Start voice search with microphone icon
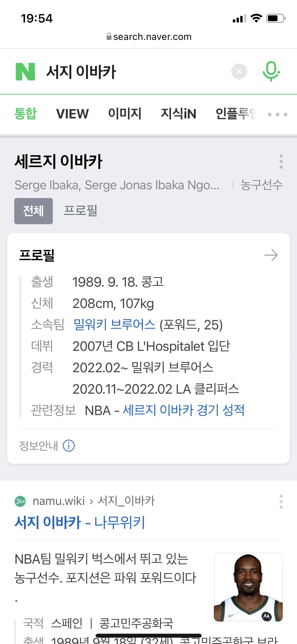This screenshot has height=644, width=297. 271,71
